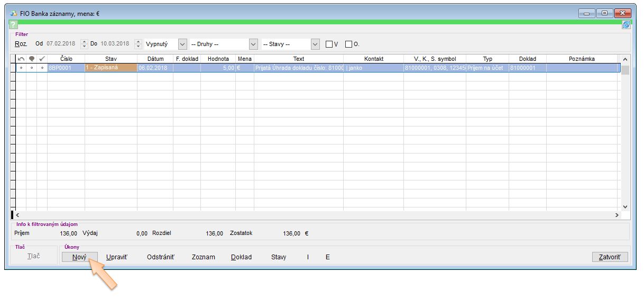The width and height of the screenshot is (644, 299).
Task: Toggle the O. checkbox in filter
Action: point(348,44)
